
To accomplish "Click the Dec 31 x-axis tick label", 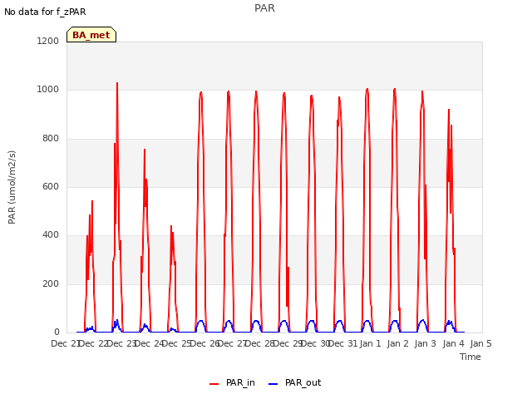I will coord(343,343).
